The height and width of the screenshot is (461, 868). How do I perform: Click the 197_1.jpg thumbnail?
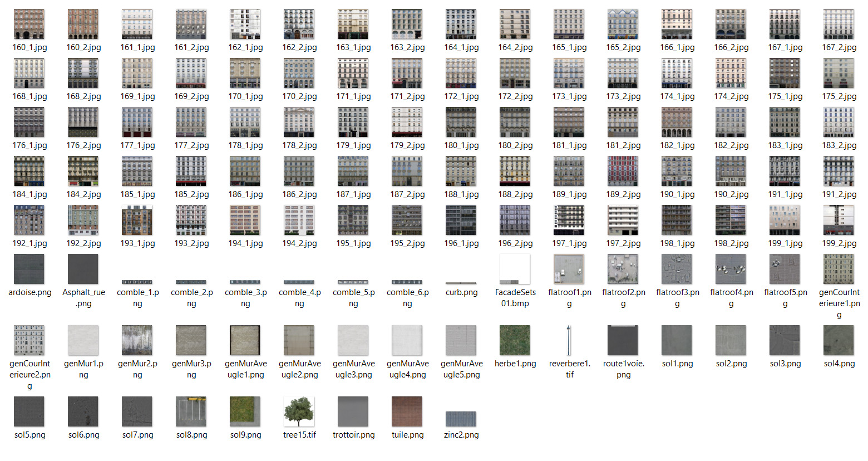point(569,220)
